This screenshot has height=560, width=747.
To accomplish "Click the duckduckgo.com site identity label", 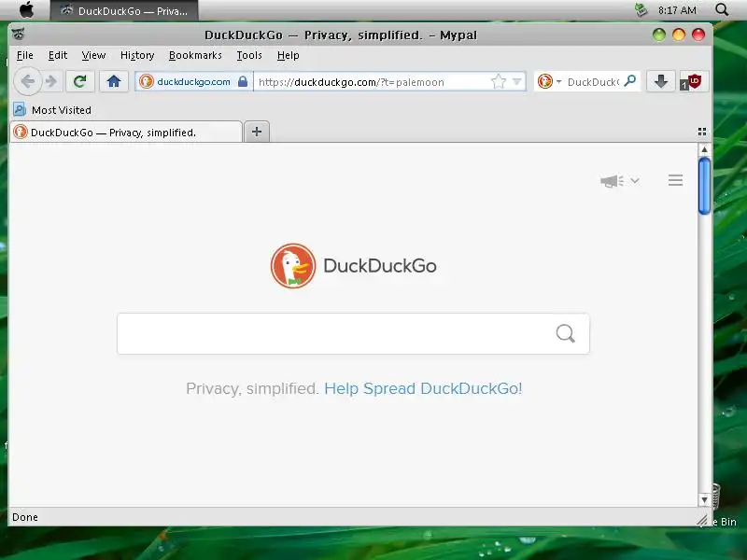I will click(193, 82).
